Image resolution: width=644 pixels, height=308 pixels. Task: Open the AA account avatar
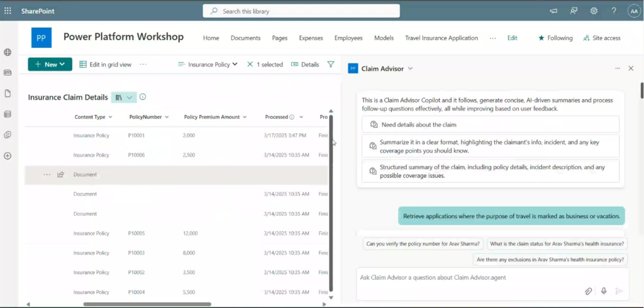[x=634, y=11]
